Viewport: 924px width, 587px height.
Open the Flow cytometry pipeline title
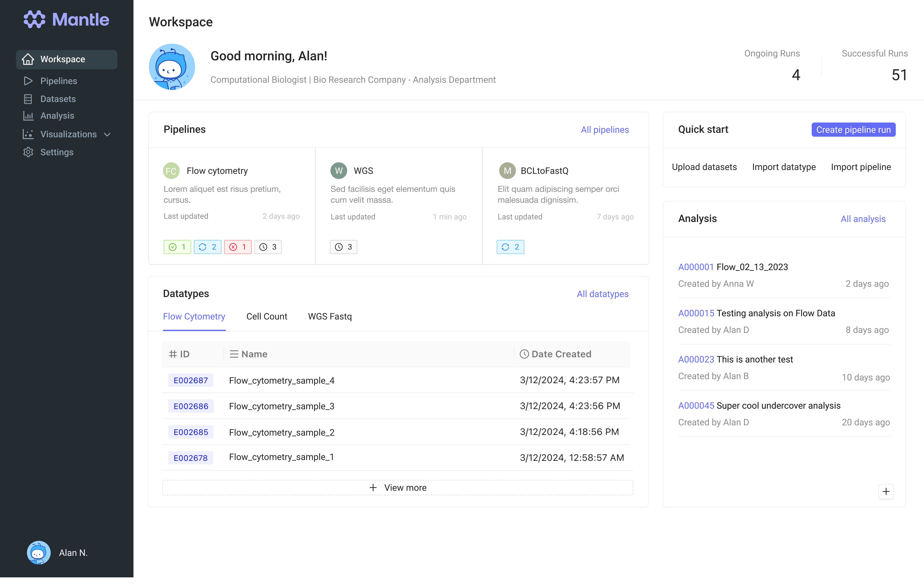tap(217, 171)
